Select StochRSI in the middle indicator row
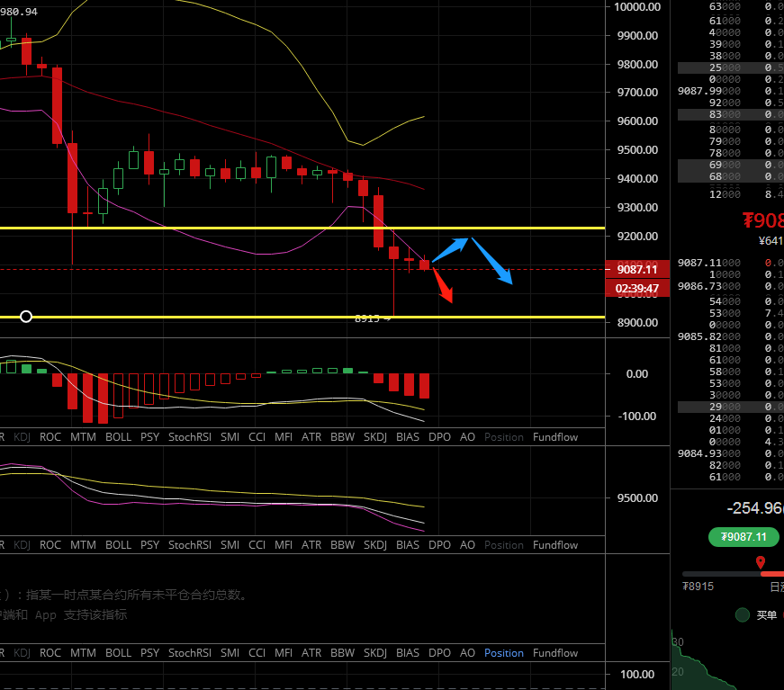Viewport: 784px width, 690px height. (x=189, y=545)
